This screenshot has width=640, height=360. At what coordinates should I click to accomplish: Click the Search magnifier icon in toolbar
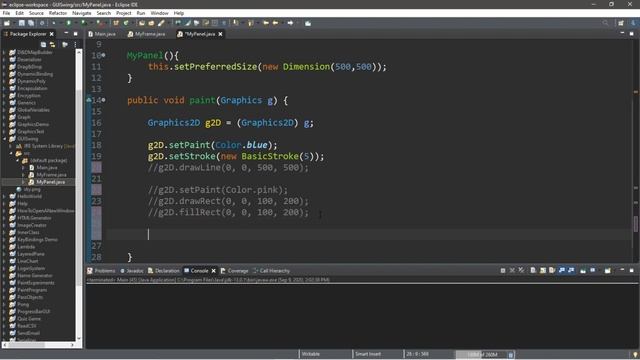(605, 23)
